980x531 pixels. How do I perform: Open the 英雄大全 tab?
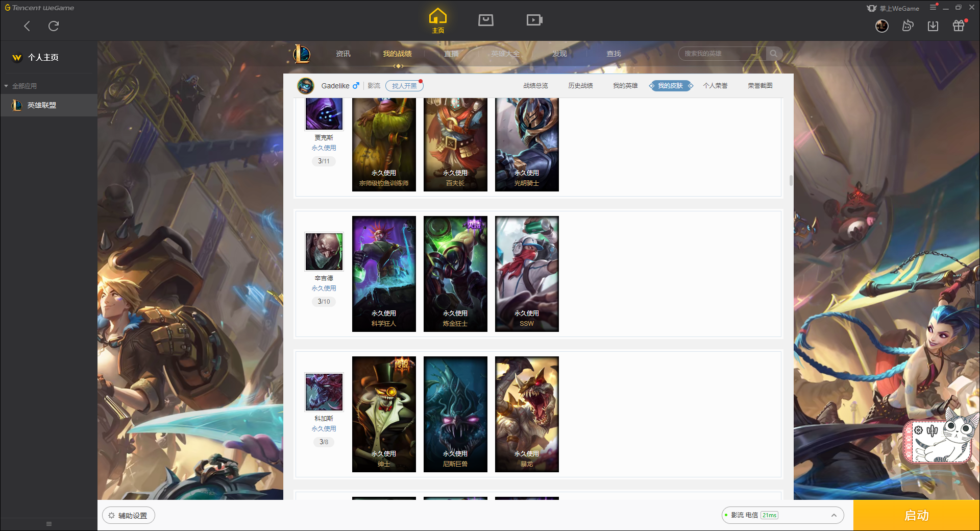pos(505,54)
